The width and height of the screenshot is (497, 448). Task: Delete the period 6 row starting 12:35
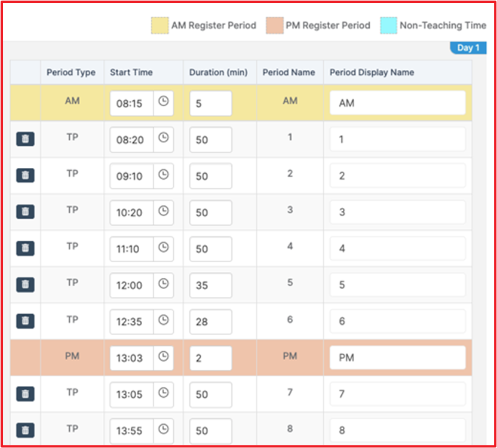coord(25,321)
